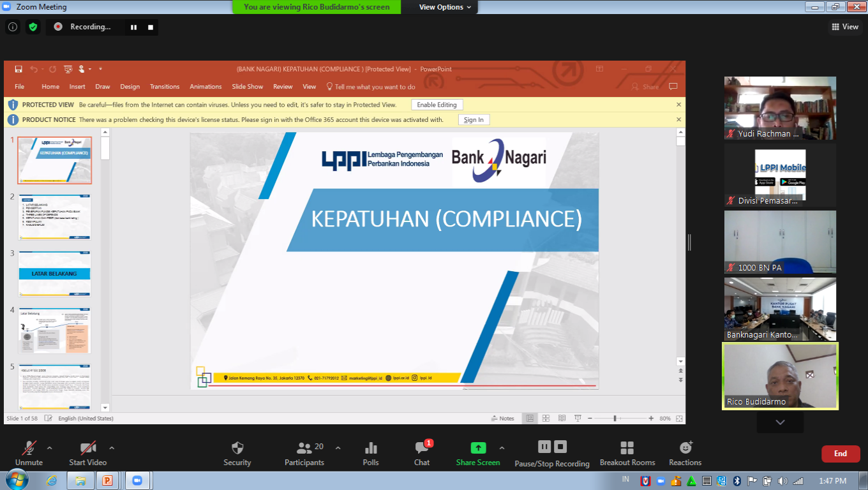Select slide 3 Latar Belakang thumbnail
The width and height of the screenshot is (868, 490).
[x=54, y=274]
